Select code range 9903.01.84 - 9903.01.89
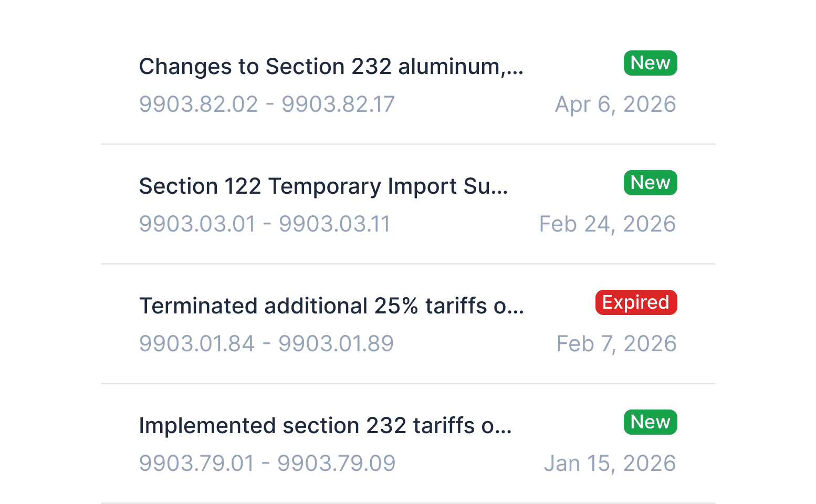 click(266, 344)
